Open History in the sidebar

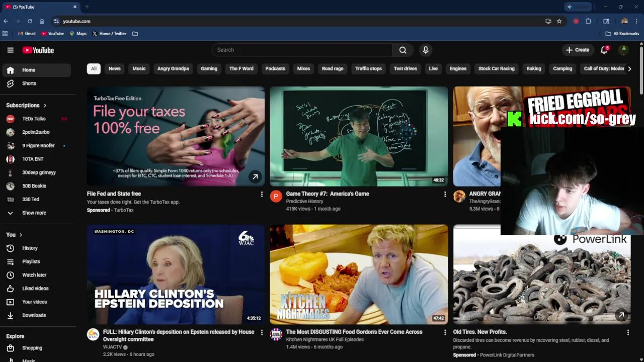click(37, 248)
